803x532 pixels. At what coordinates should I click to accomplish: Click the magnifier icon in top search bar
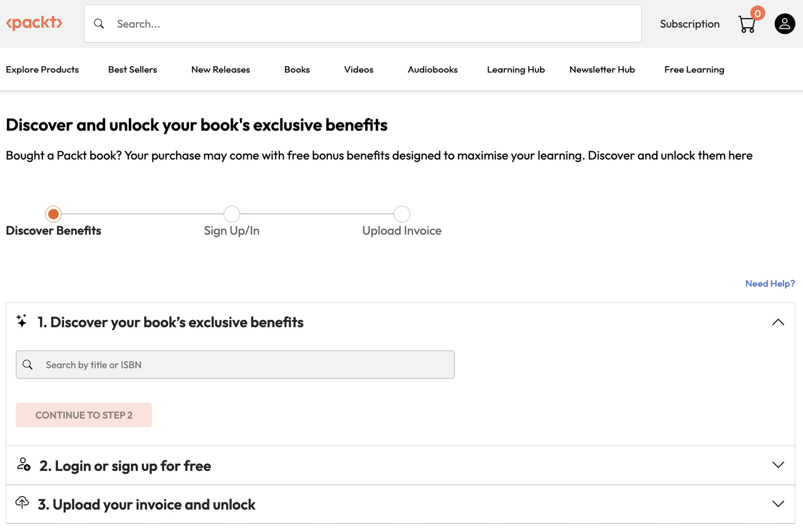[99, 24]
